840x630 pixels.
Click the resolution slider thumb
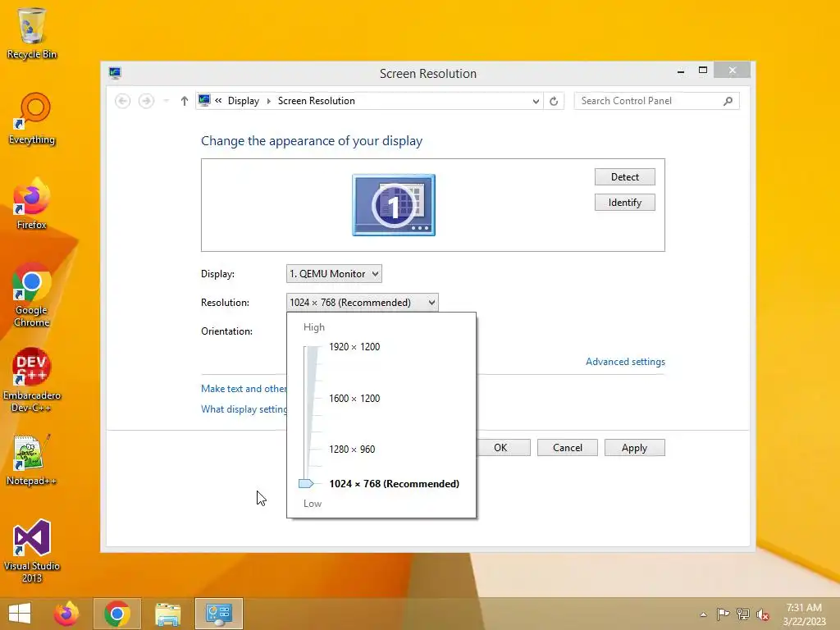306,484
